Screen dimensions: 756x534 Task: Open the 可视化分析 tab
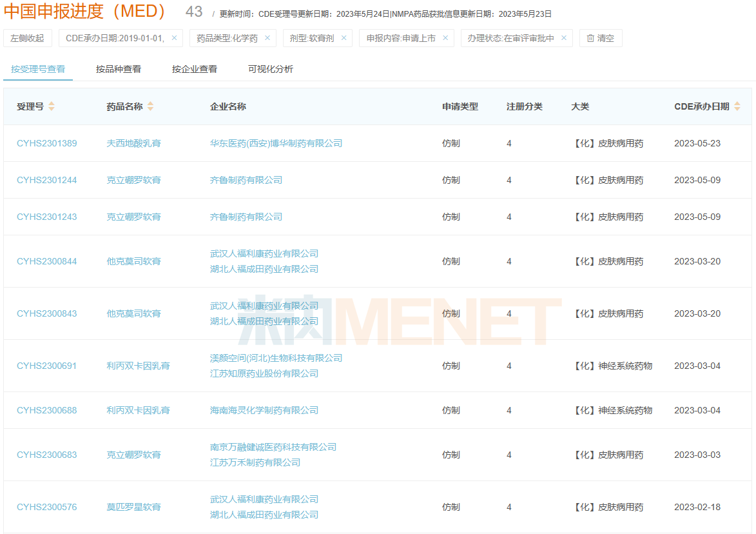point(271,69)
